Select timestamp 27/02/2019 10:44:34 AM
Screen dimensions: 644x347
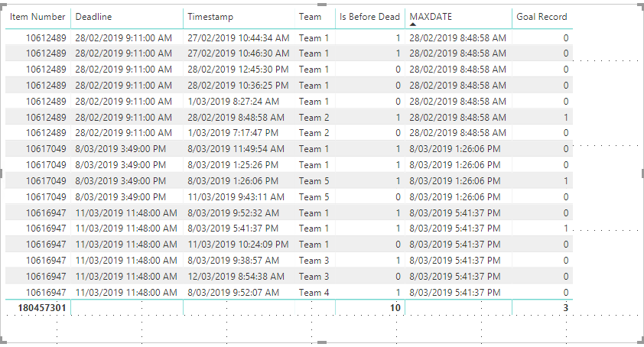point(238,38)
